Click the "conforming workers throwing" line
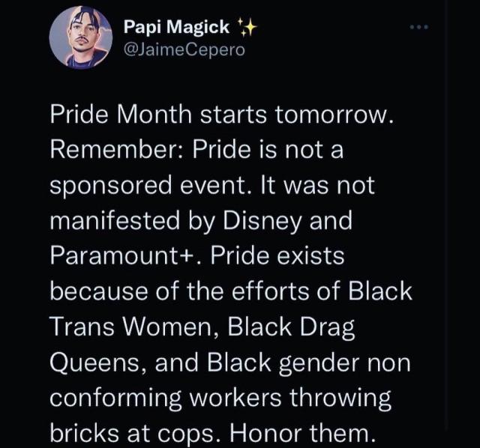480x448 pixels. pyautogui.click(x=220, y=397)
